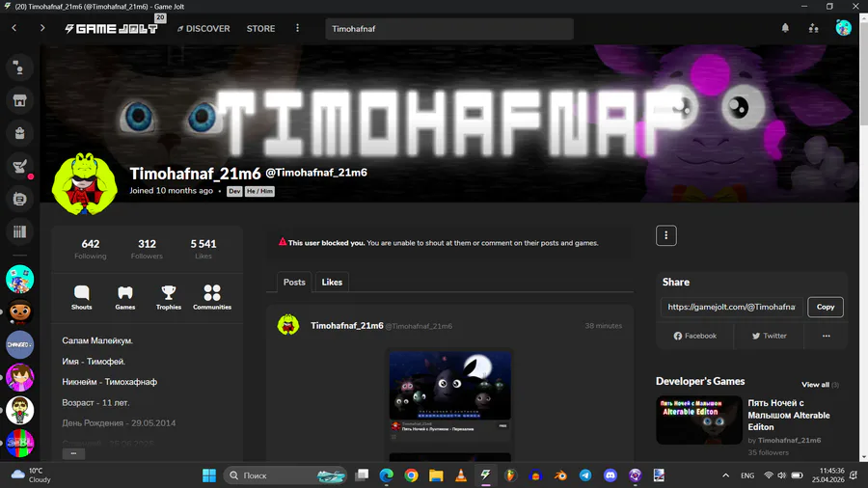Open the taskbar weather widget

32,475
